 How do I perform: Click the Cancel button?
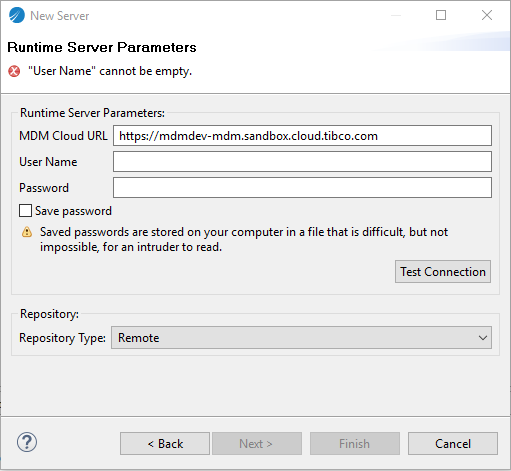pos(453,444)
